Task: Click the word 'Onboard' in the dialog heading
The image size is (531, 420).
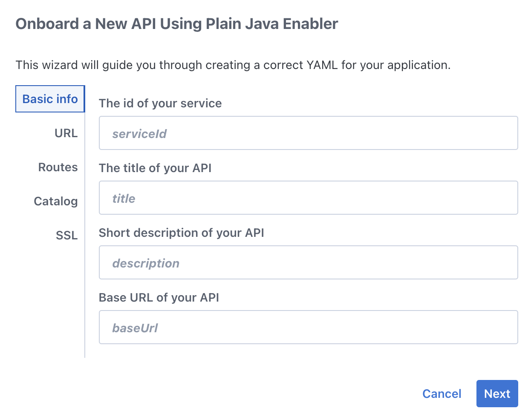Action: tap(47, 24)
